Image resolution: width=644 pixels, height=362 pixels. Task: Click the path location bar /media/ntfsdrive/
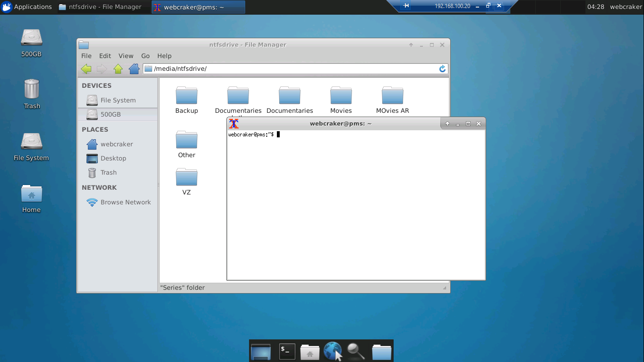coord(293,69)
